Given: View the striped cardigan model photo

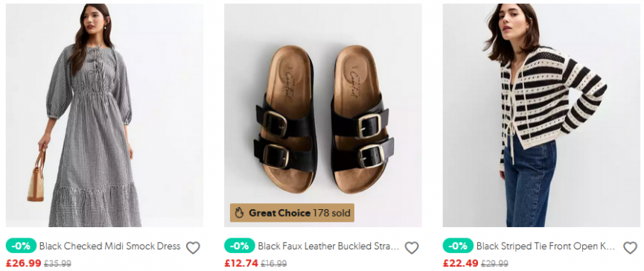Looking at the screenshot, I should [x=541, y=115].
